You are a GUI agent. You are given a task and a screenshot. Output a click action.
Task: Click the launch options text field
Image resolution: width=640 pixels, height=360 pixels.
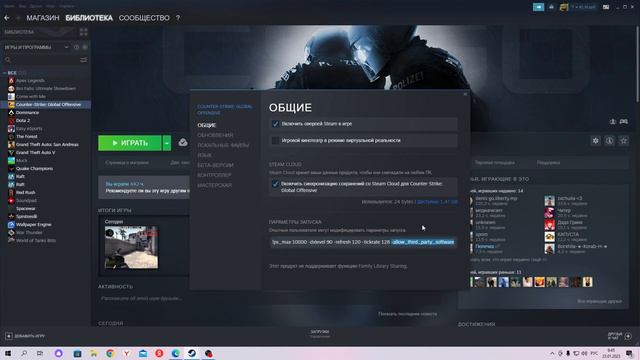(x=363, y=242)
